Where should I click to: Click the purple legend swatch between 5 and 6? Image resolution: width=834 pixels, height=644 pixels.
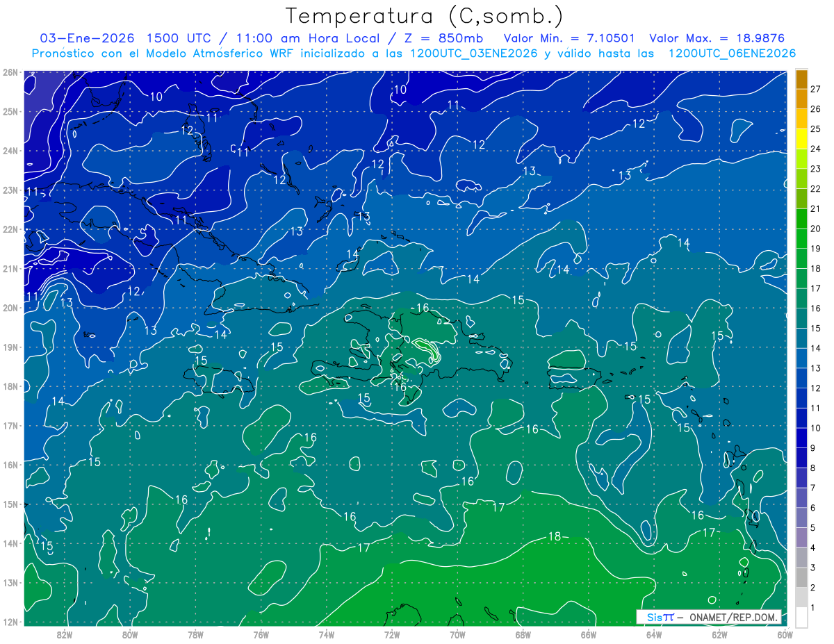[801, 518]
